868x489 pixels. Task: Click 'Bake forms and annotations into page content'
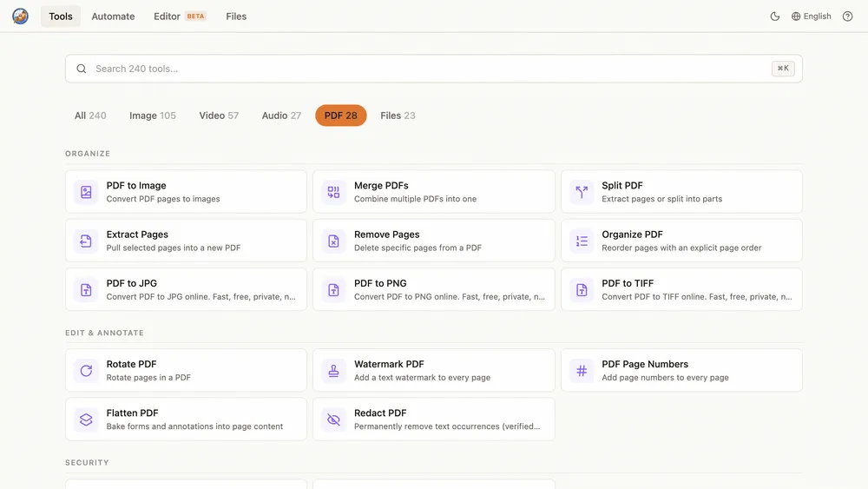coord(194,426)
